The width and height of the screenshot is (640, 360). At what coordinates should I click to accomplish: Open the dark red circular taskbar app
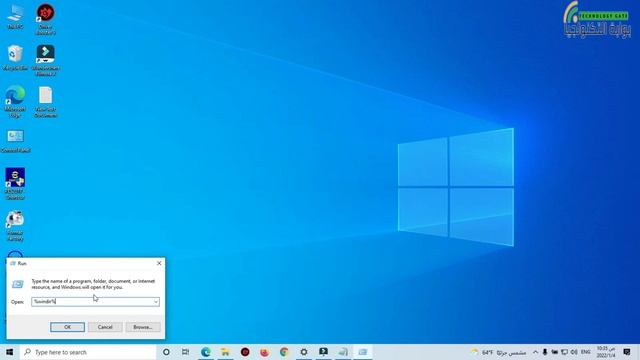tap(245, 352)
